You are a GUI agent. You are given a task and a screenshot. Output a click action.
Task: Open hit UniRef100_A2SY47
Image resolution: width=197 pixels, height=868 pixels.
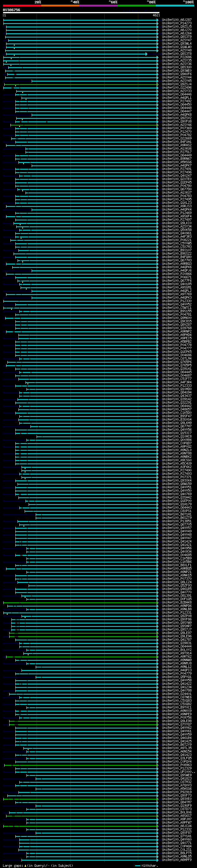pos(177,40)
